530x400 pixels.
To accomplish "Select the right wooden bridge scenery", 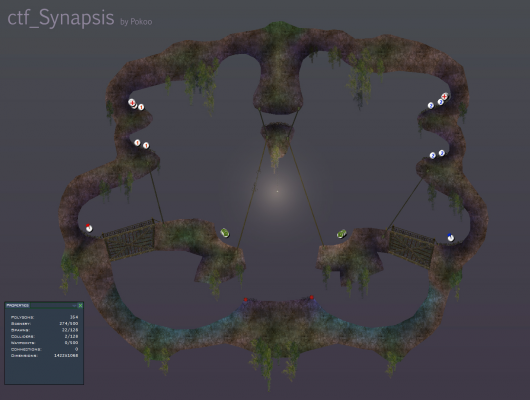I will click(x=411, y=247).
